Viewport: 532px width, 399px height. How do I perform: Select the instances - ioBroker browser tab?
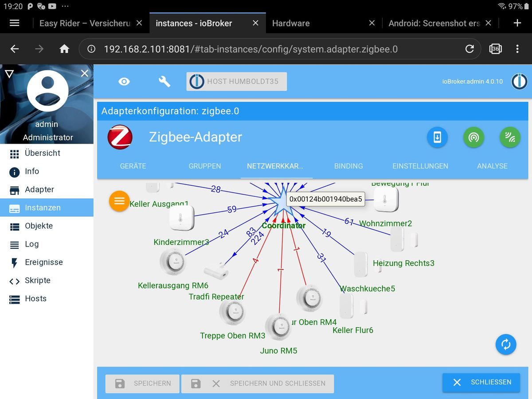pos(194,23)
